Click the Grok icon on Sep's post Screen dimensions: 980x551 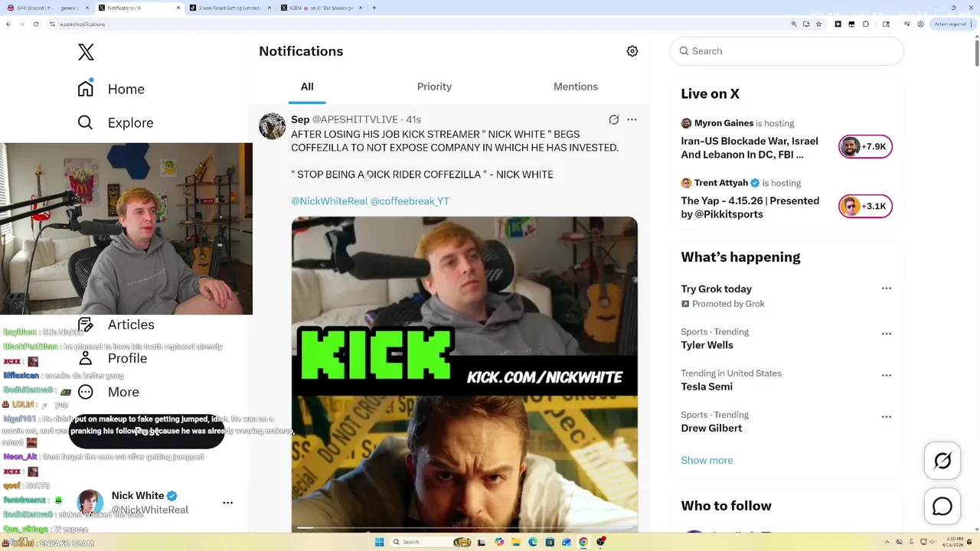pyautogui.click(x=613, y=119)
